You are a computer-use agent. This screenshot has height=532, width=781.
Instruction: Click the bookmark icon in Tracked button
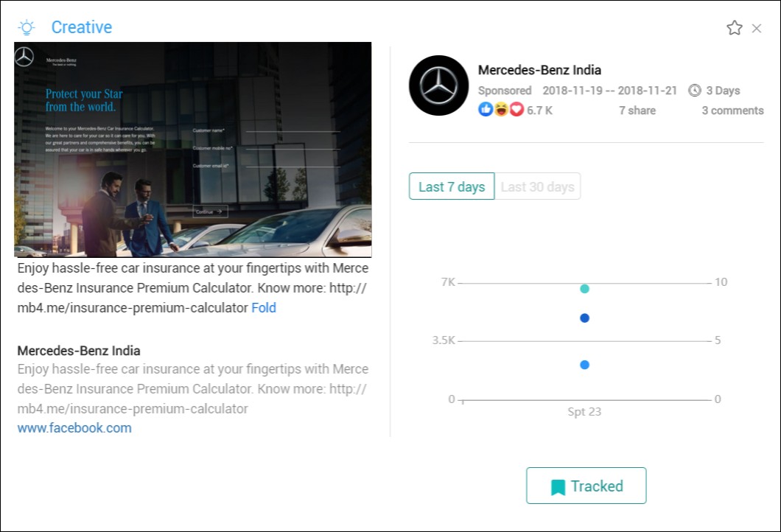[x=558, y=487]
